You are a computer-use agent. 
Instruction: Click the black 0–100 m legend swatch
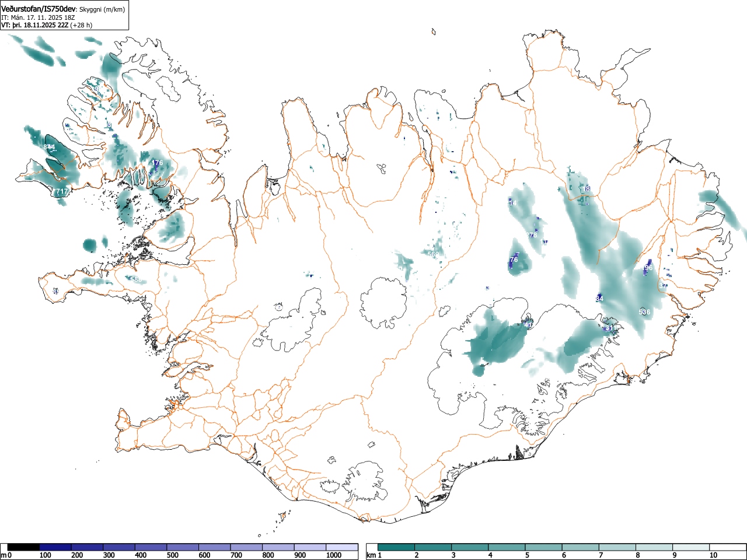click(x=24, y=547)
